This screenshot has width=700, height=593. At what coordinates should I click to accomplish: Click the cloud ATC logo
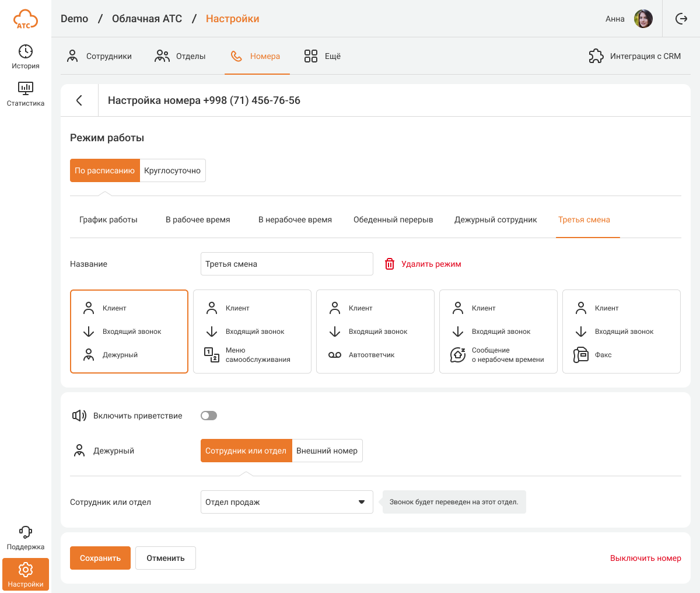[x=26, y=19]
